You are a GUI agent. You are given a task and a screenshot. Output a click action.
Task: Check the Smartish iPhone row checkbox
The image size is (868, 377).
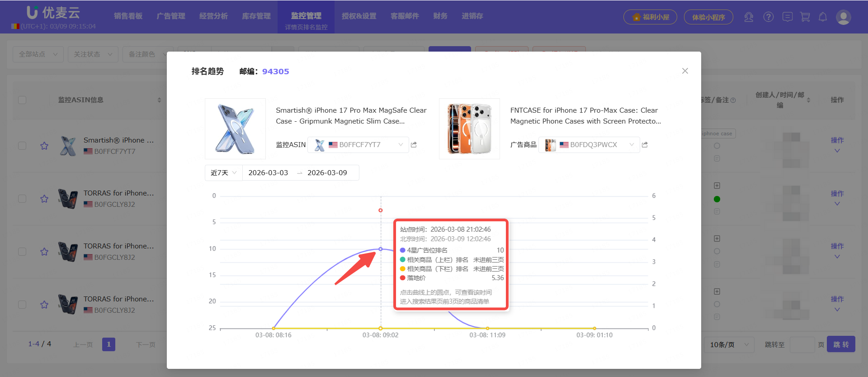coord(22,146)
